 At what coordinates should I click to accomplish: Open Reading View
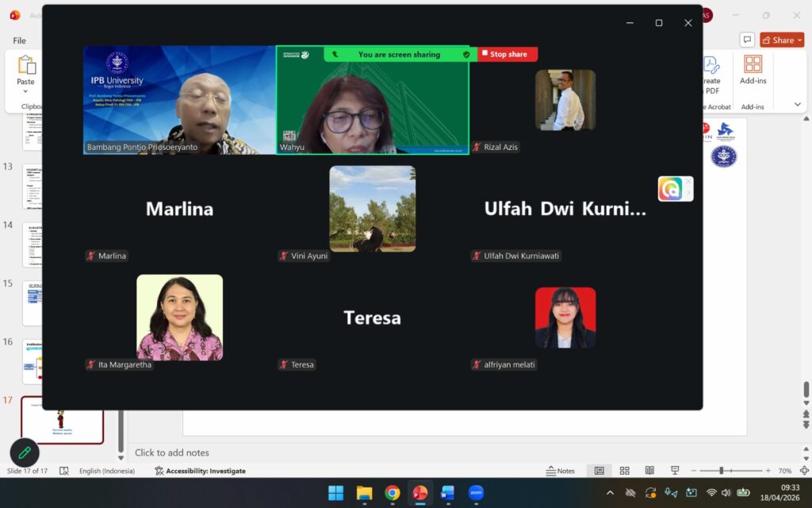[x=649, y=471]
